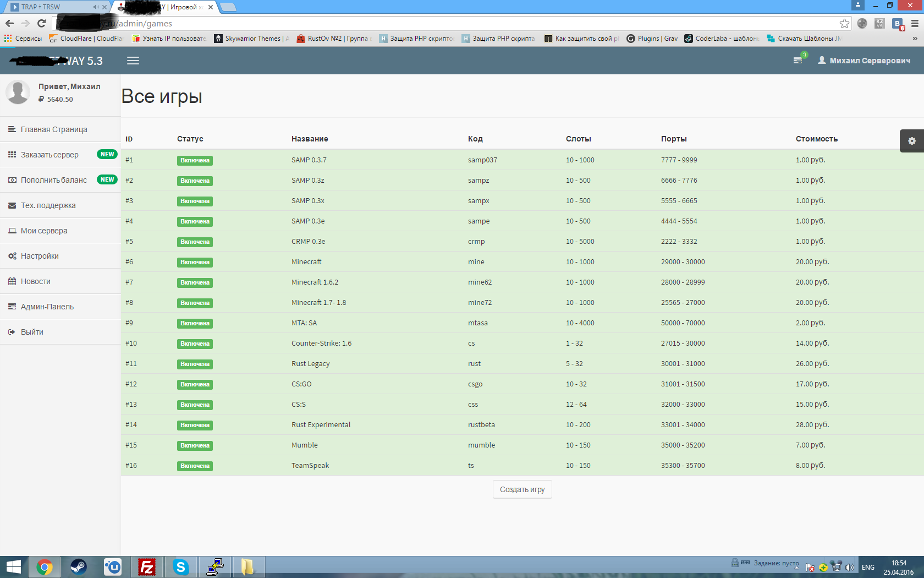This screenshot has width=924, height=578.
Task: Select the MTA: SA game name
Action: [x=304, y=323]
